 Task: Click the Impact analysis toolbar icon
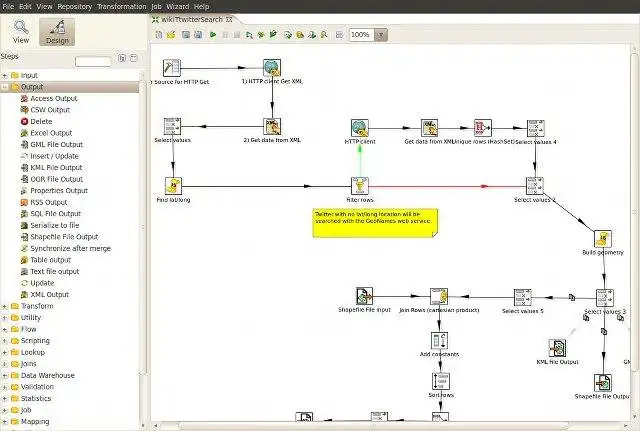pos(300,35)
